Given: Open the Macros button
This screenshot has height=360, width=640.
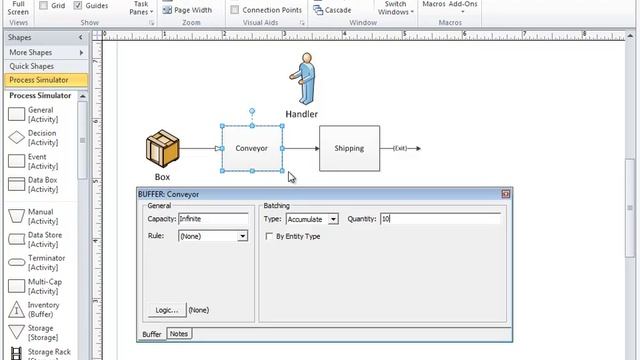Looking at the screenshot, I should (433, 5).
